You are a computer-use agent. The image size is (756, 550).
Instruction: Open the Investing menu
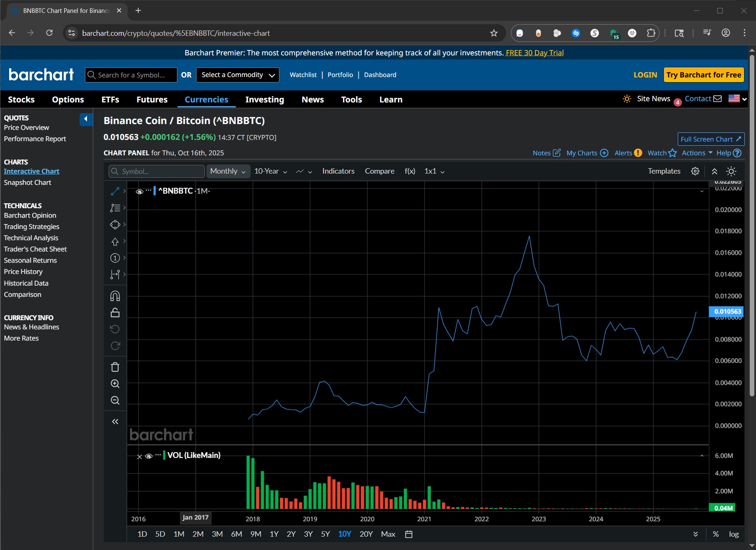pos(265,100)
